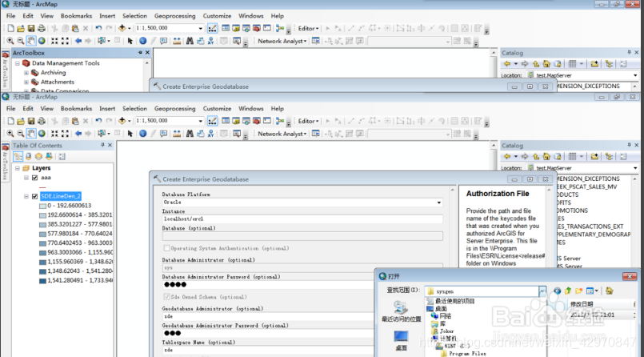
Task: Click 桌面 shortcut in 打开 places bar
Action: click(x=402, y=340)
